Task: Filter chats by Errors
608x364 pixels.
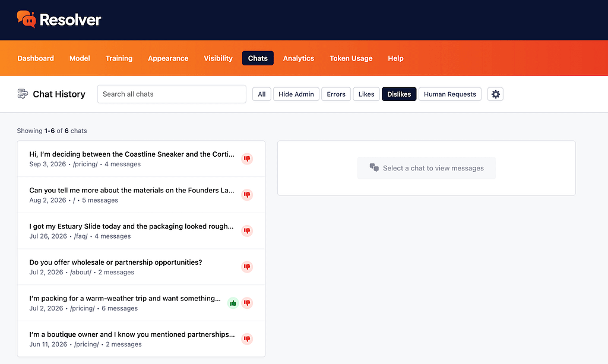Action: coord(336,94)
